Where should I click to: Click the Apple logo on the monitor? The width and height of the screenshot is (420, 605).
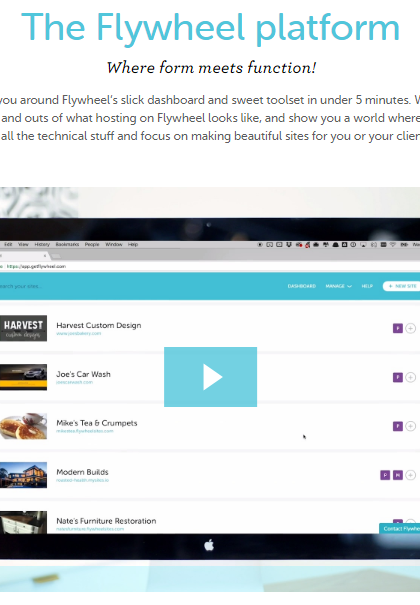pos(209,545)
